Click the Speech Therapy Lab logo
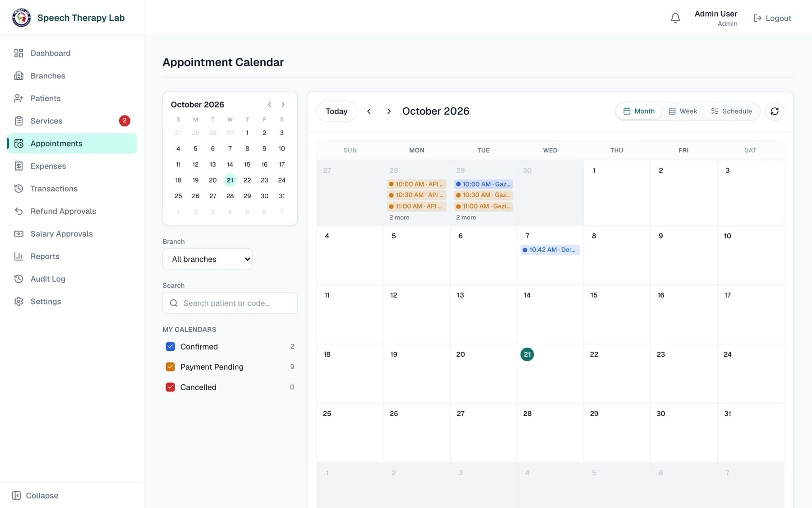The image size is (812, 508). (21, 18)
